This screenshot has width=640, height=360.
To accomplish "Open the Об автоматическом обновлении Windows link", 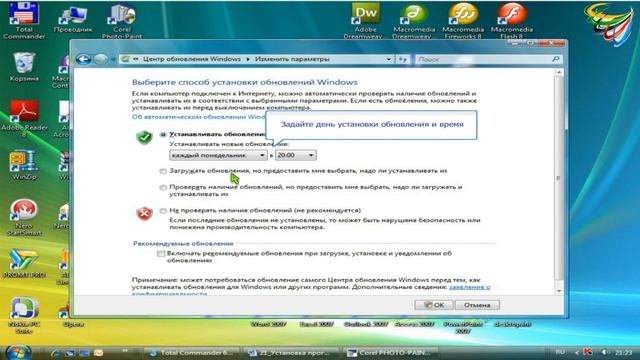I will coord(199,117).
